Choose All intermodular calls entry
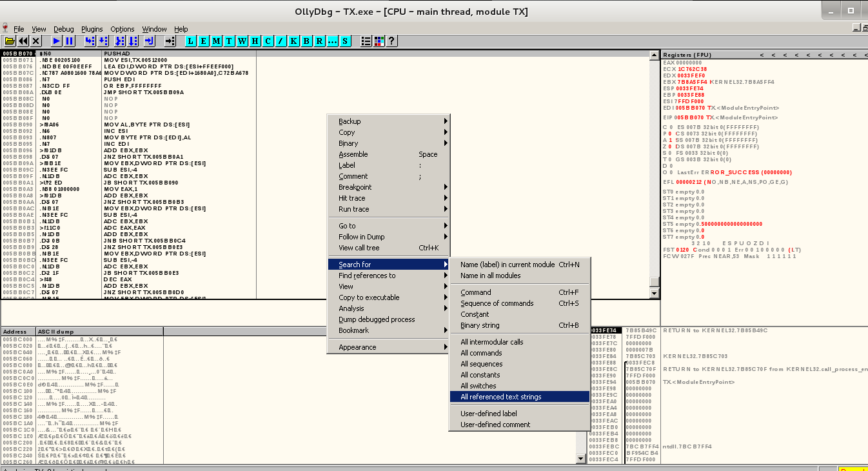The height and width of the screenshot is (471, 868). [519, 342]
